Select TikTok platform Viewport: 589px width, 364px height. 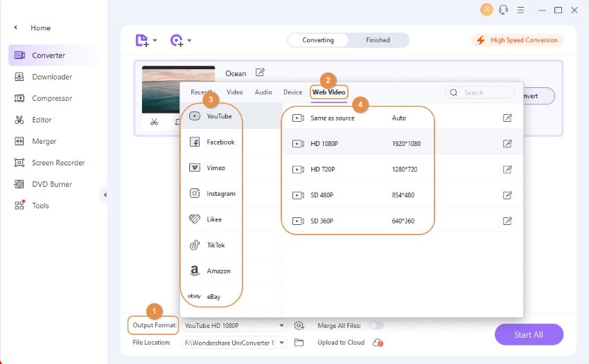pos(231,245)
